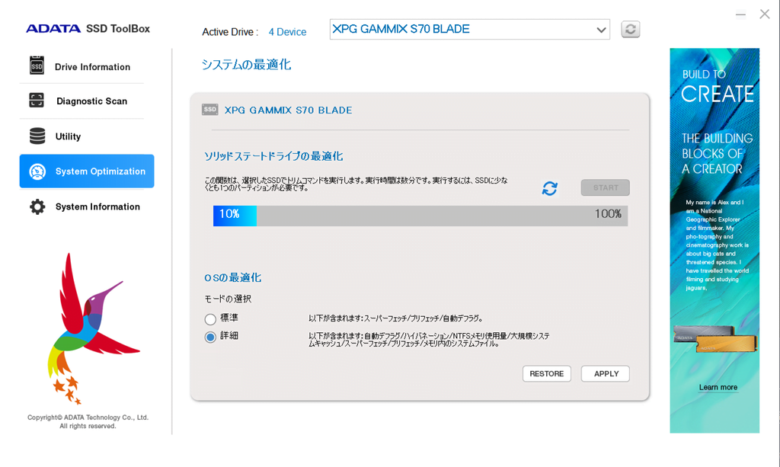
Task: Click the ソリッドステートドライブの最適化 heading
Action: click(x=273, y=156)
